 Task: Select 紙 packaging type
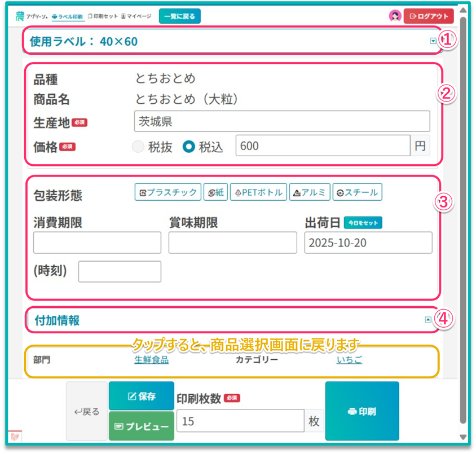[x=215, y=192]
